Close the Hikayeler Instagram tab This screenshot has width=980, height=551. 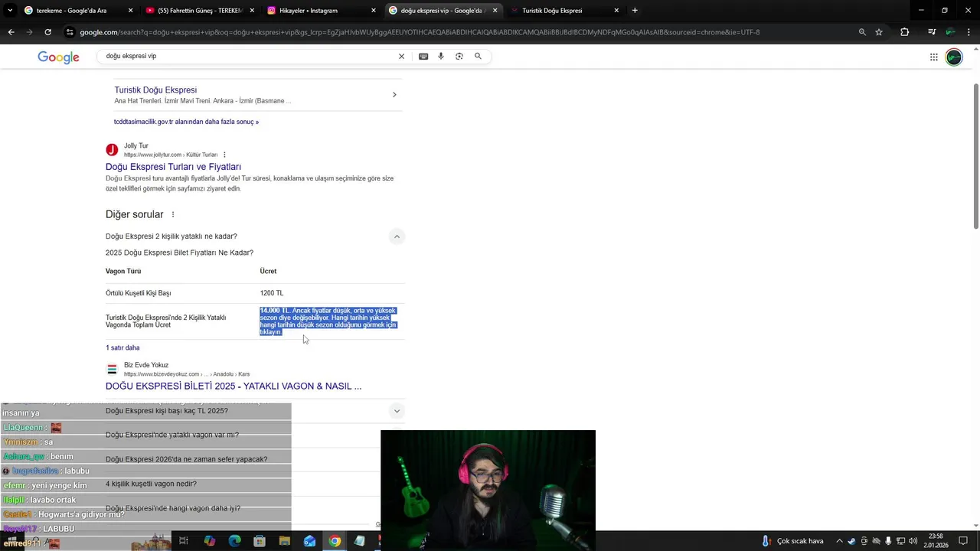(x=374, y=11)
